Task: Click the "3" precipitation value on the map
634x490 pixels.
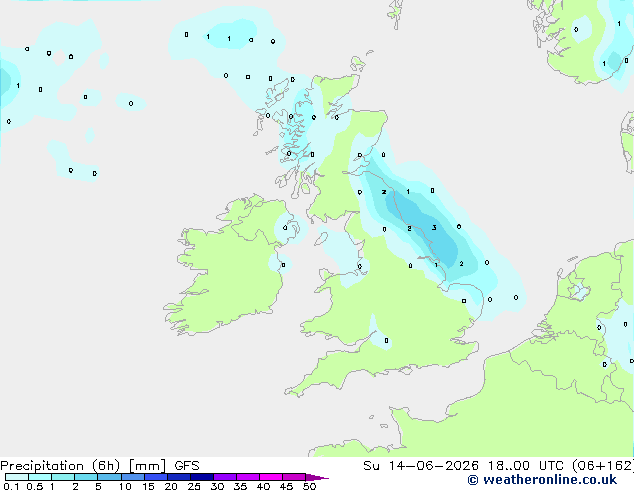Action: click(434, 228)
